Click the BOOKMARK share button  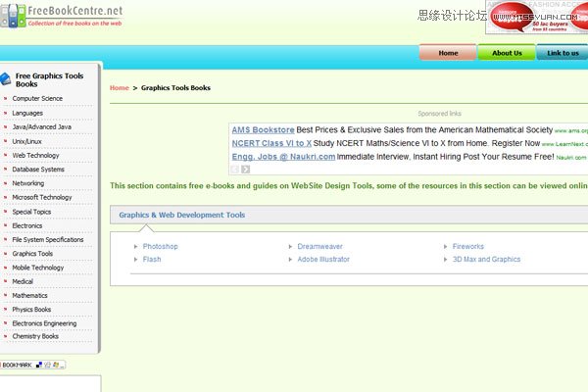coord(33,365)
